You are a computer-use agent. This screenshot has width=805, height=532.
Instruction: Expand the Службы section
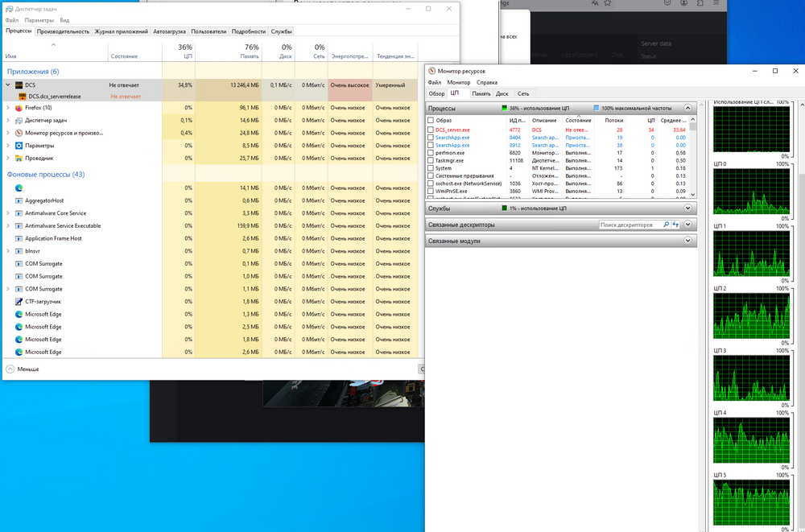pyautogui.click(x=688, y=208)
